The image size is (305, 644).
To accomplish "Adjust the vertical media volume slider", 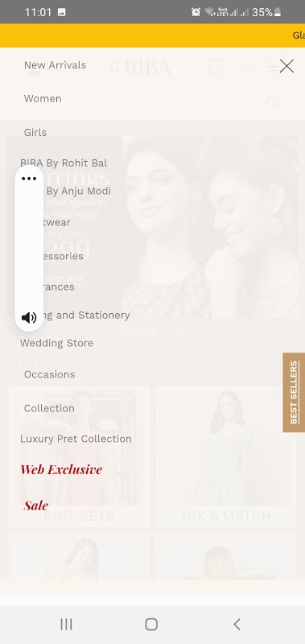I will (x=29, y=248).
